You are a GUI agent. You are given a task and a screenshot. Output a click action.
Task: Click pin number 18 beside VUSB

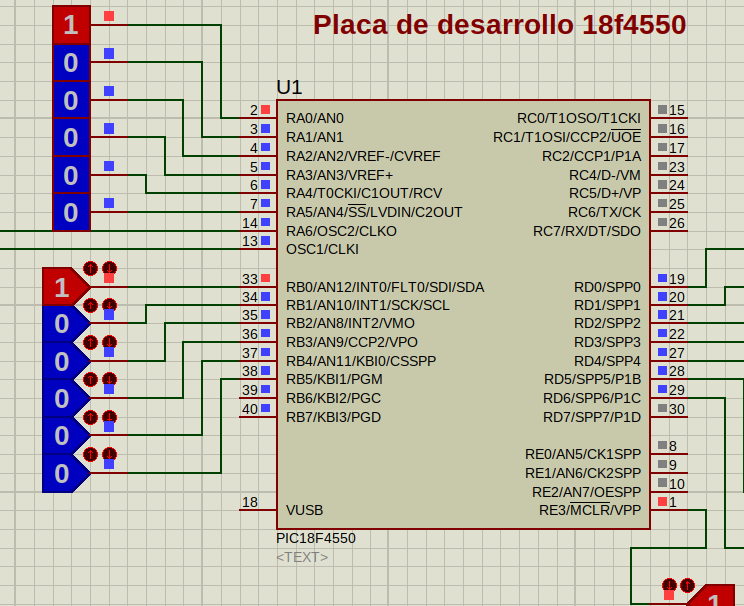(x=250, y=502)
